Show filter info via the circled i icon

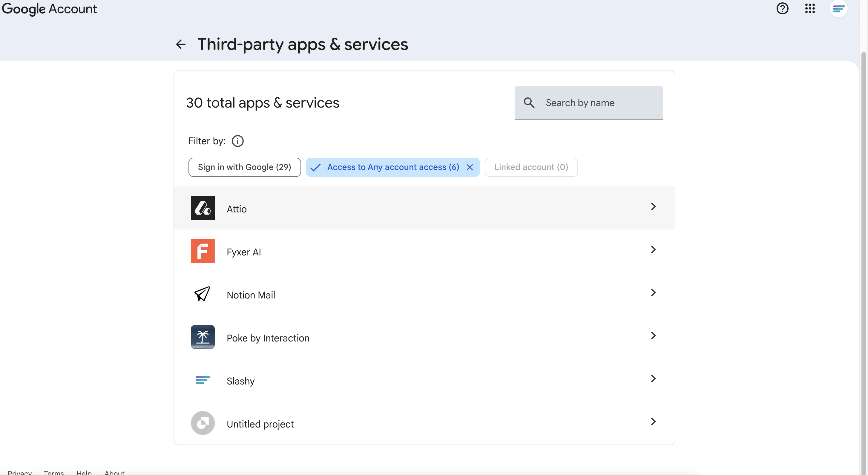(x=237, y=141)
